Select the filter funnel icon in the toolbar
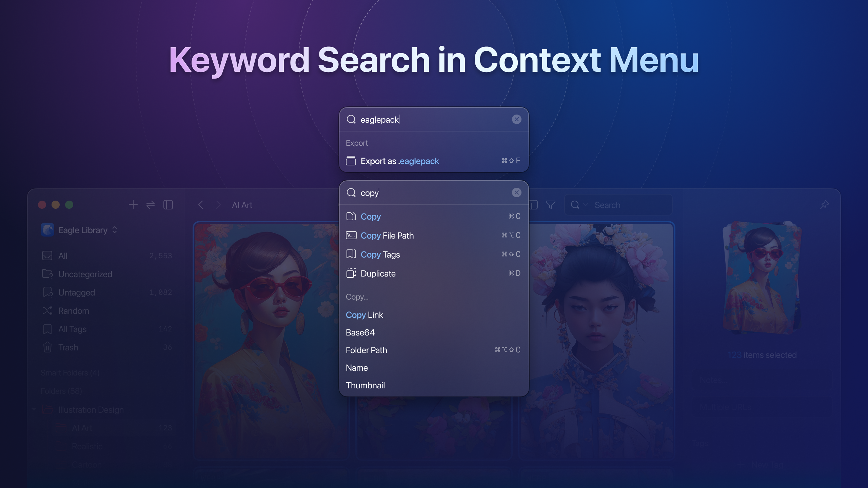The width and height of the screenshot is (868, 488). [x=551, y=205]
